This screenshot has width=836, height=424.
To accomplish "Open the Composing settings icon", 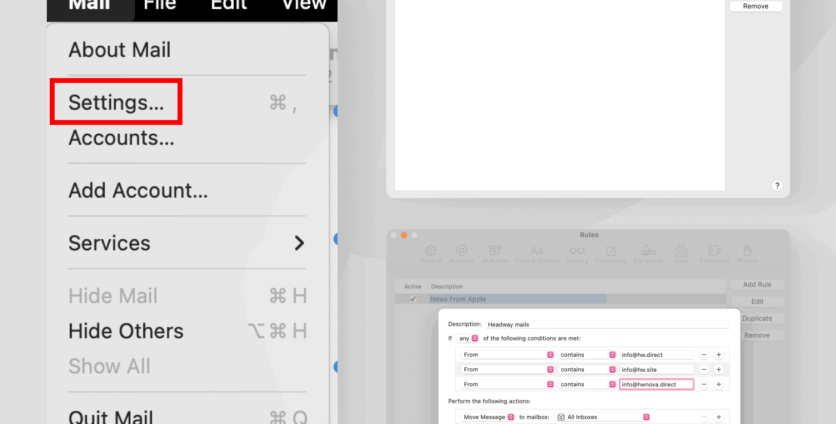I will 610,253.
